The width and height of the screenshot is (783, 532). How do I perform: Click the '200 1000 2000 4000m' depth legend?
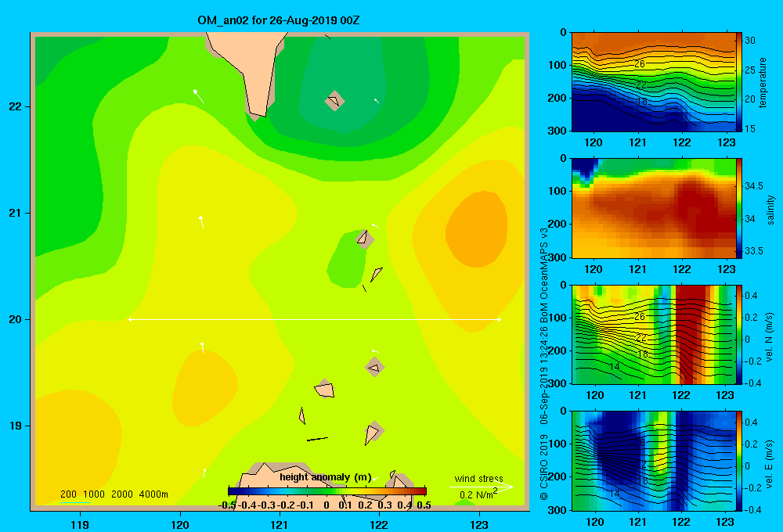114,494
